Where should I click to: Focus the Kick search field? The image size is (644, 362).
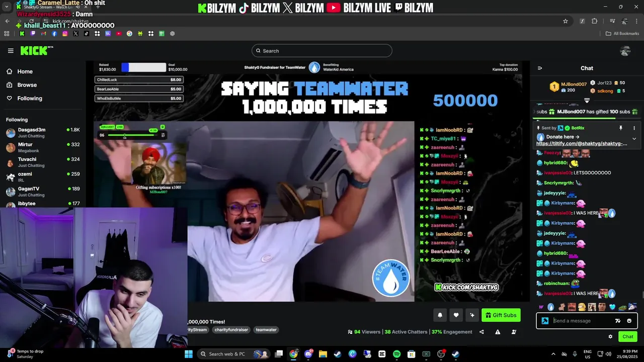[x=322, y=51]
